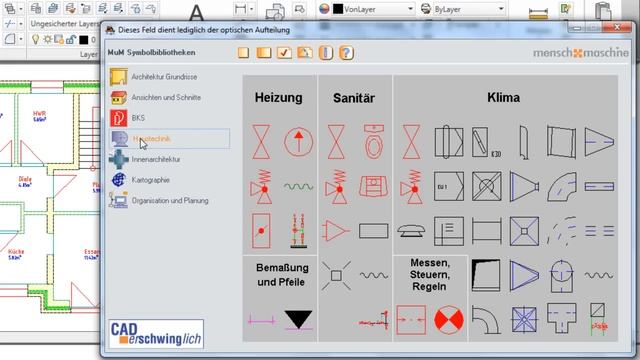Click the Layer panel title in the ribbon
Screen dimensions: 640x360
[88, 54]
